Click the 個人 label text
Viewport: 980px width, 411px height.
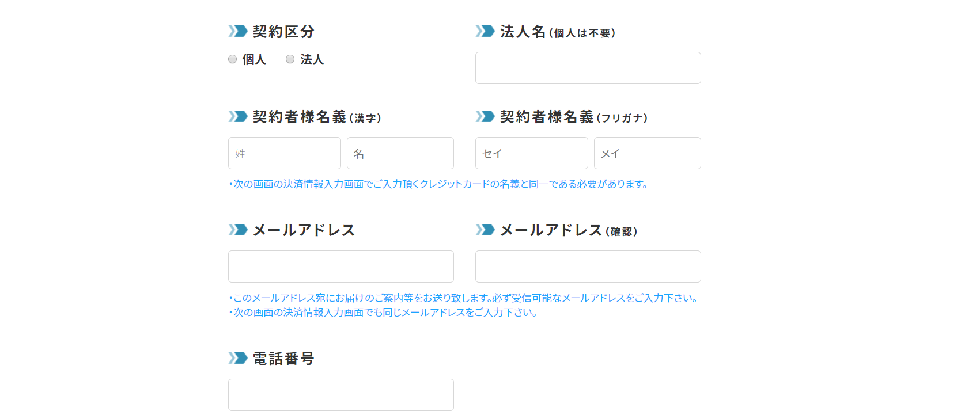[x=254, y=59]
